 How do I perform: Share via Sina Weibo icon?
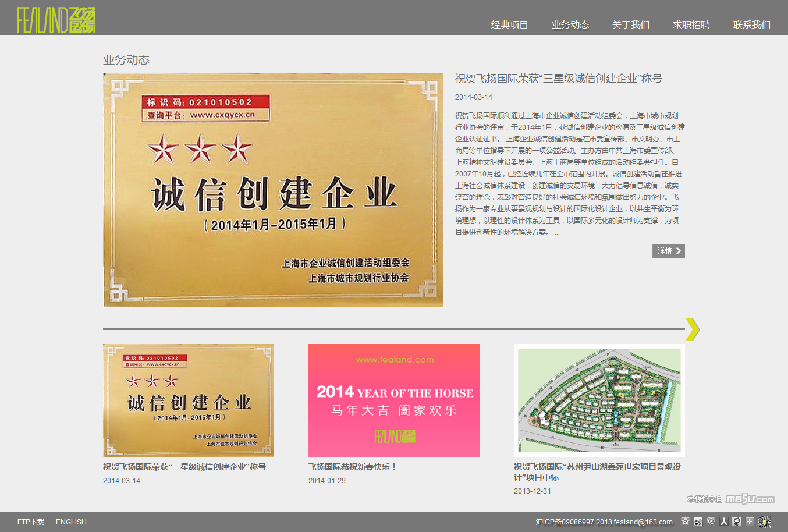[x=698, y=522]
